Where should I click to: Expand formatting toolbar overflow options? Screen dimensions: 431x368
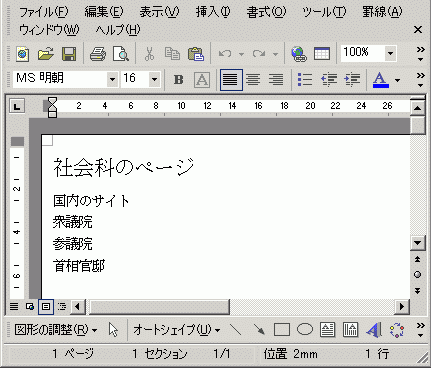tap(421, 80)
